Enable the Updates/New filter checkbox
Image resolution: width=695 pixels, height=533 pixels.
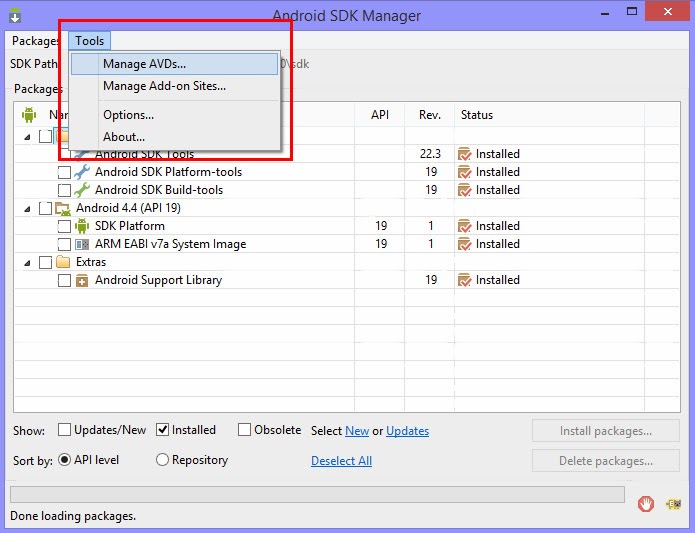coord(64,430)
